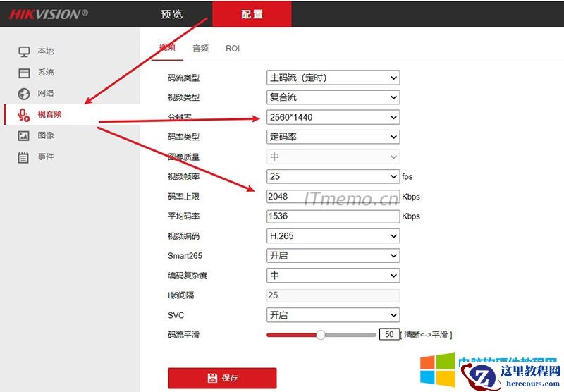Click the 网络 globe icon in sidebar
Screen dimensions: 564x392
pyautogui.click(x=24, y=94)
